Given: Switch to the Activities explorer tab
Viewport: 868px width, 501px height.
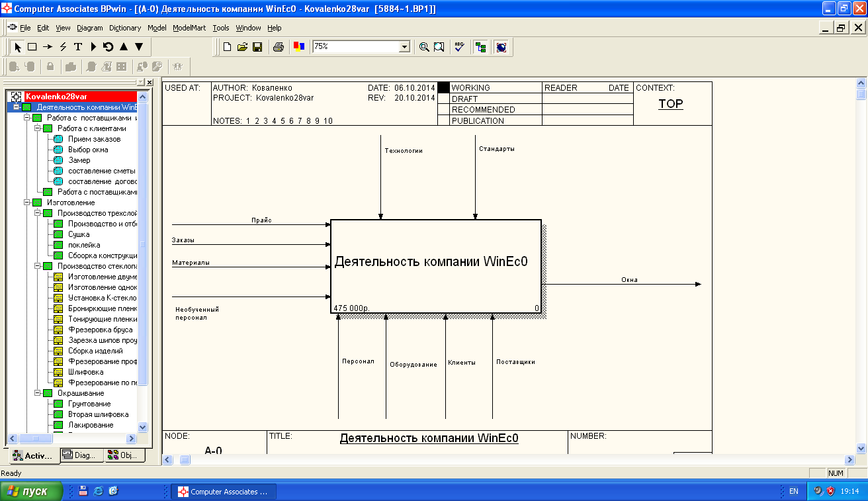Looking at the screenshot, I should pos(32,455).
